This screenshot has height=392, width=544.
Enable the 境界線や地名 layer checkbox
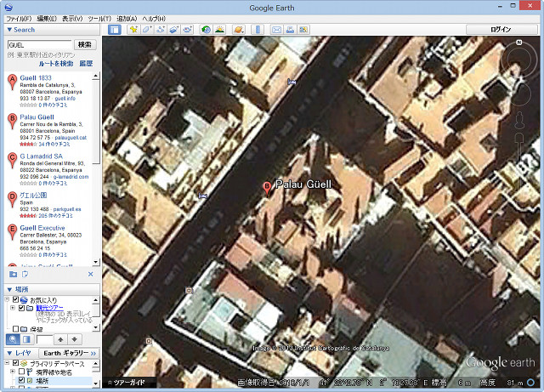click(x=21, y=372)
